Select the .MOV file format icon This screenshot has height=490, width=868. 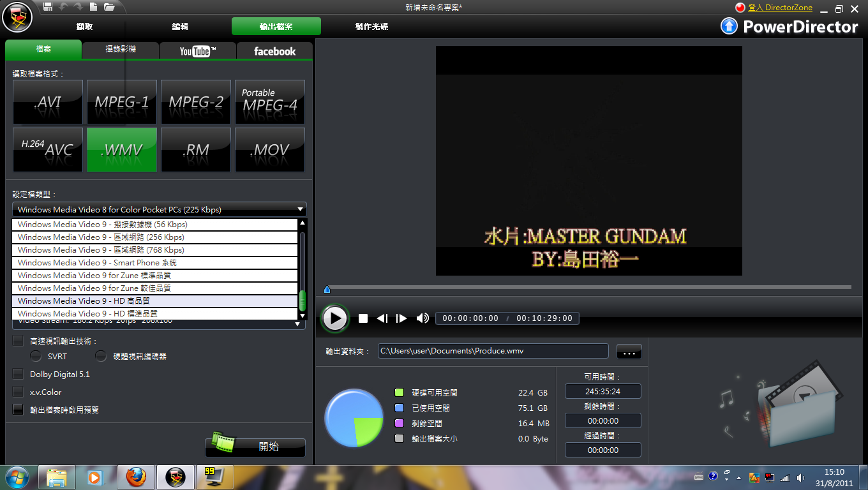pyautogui.click(x=269, y=150)
